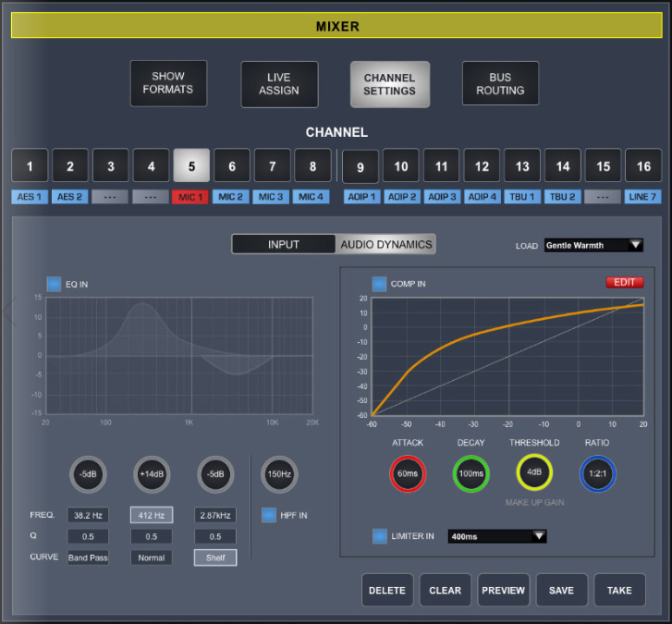Disable the COMP IN toggle
The image size is (672, 624).
click(379, 284)
